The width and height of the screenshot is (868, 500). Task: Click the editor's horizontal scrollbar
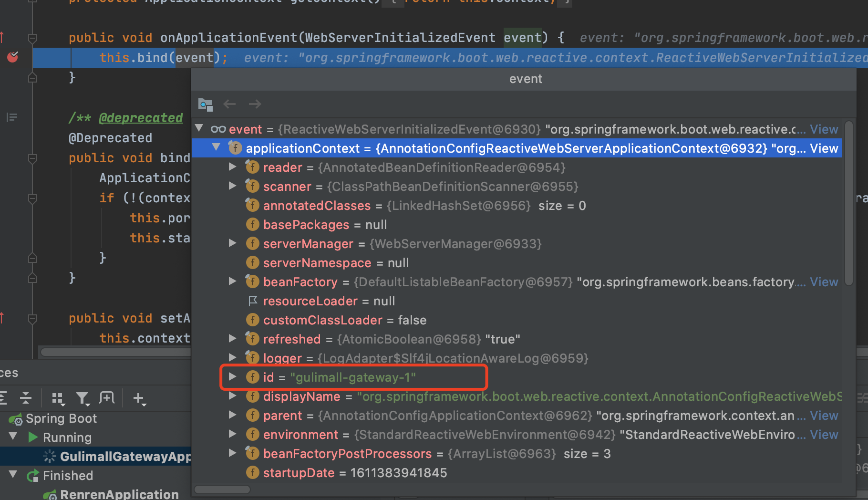116,352
